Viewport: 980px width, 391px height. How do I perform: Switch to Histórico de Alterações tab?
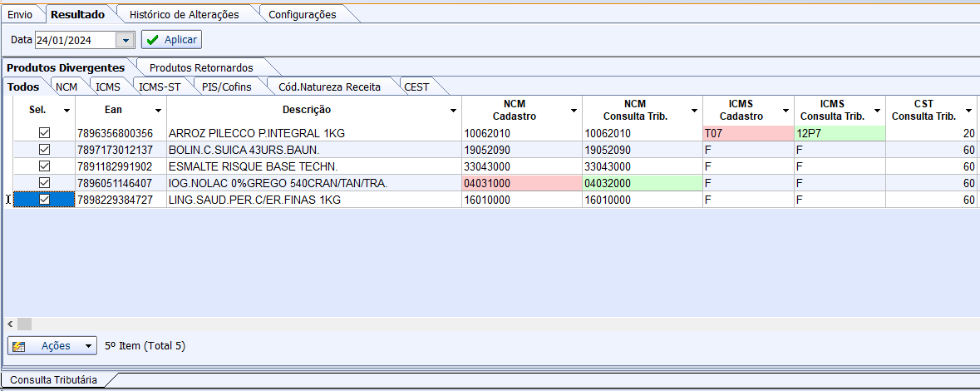point(184,14)
